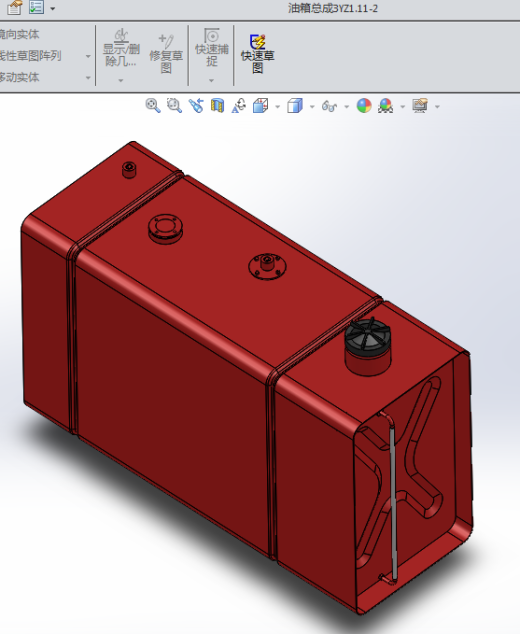The width and height of the screenshot is (520, 634).
Task: Click the 显示/删除几何关系 button
Action: point(121,48)
